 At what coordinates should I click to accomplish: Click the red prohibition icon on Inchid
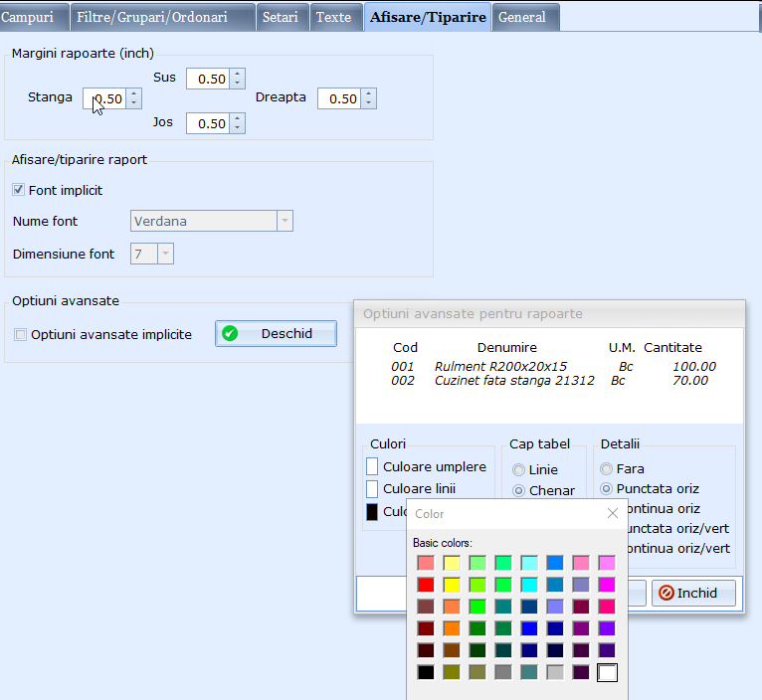(x=667, y=594)
